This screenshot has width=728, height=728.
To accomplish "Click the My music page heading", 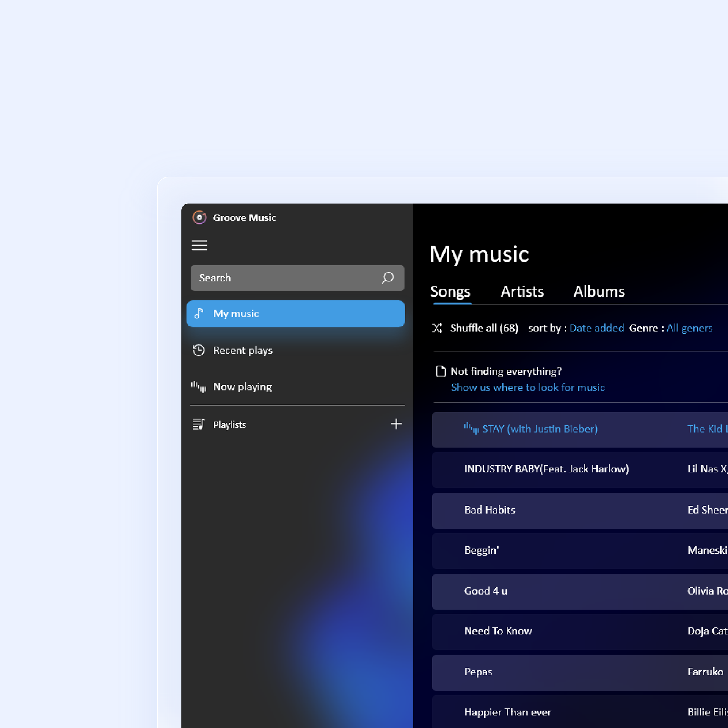I will click(x=479, y=254).
